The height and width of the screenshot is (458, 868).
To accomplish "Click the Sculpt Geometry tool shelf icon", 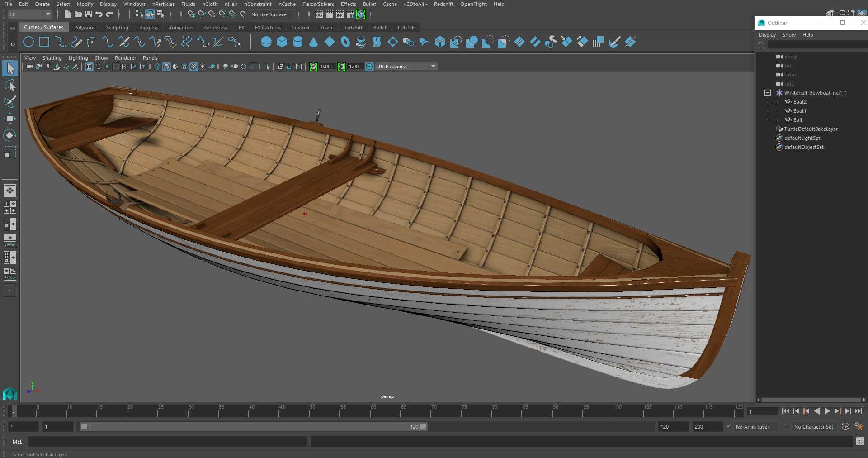I will point(614,42).
